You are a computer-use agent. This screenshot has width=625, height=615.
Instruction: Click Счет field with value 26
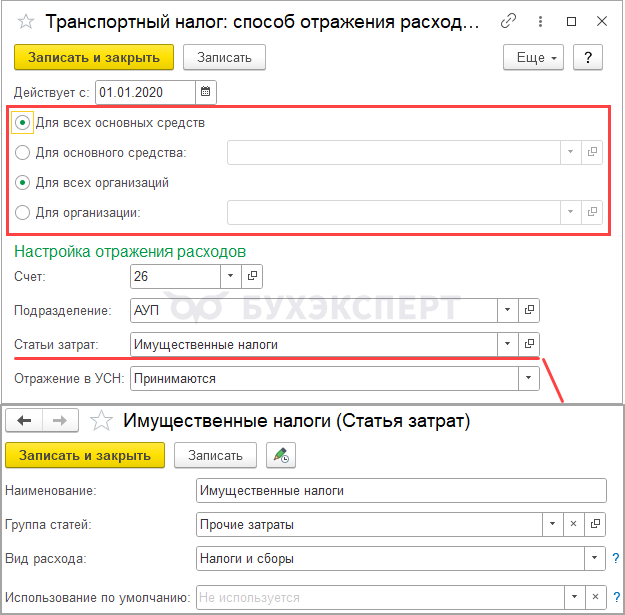pos(175,276)
